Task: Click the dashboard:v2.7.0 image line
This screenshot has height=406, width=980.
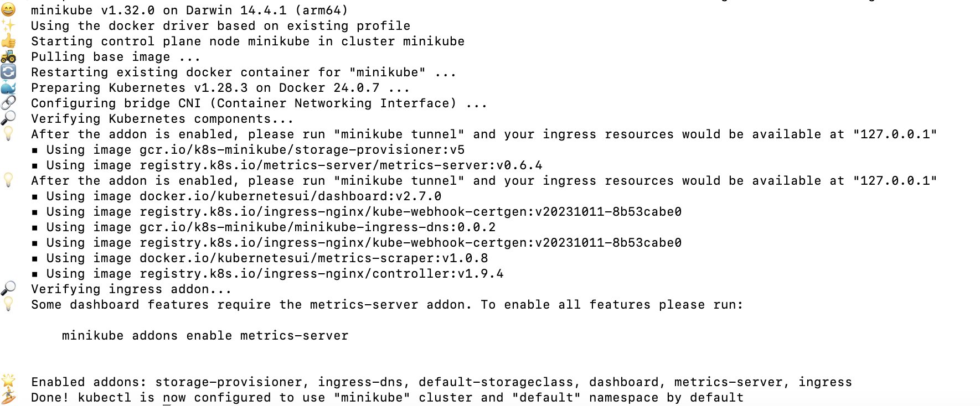Action: [x=236, y=196]
